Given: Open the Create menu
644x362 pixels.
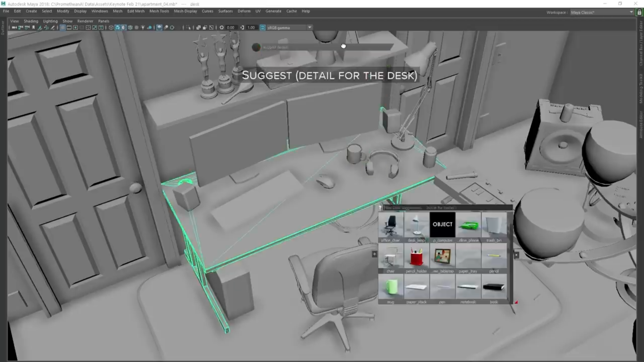Looking at the screenshot, I should pyautogui.click(x=31, y=11).
